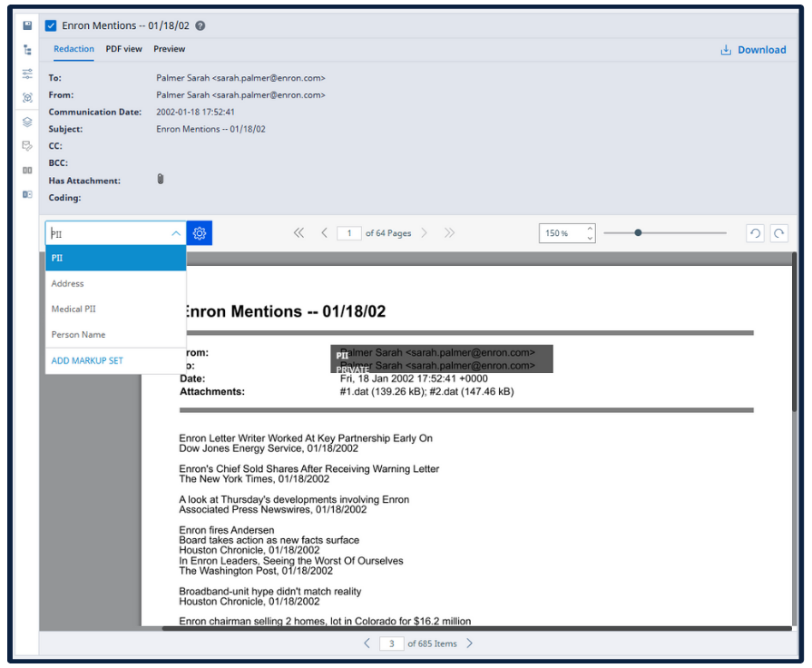Rotate the page clockwise

778,233
